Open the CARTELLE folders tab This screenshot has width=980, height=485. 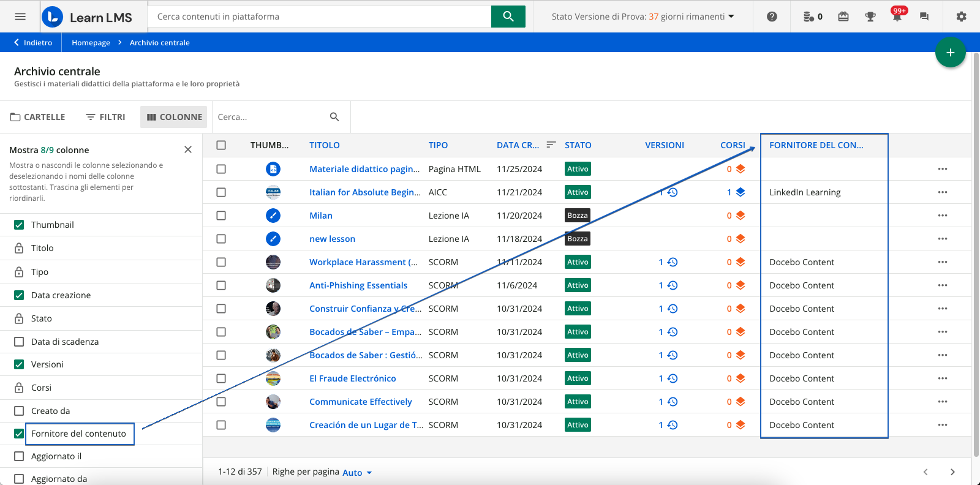click(x=37, y=117)
